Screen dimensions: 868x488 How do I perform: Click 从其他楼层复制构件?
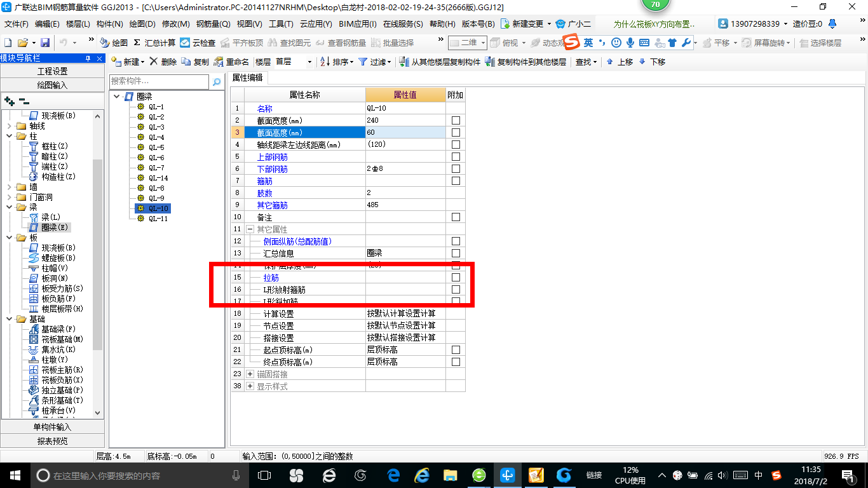(440, 62)
